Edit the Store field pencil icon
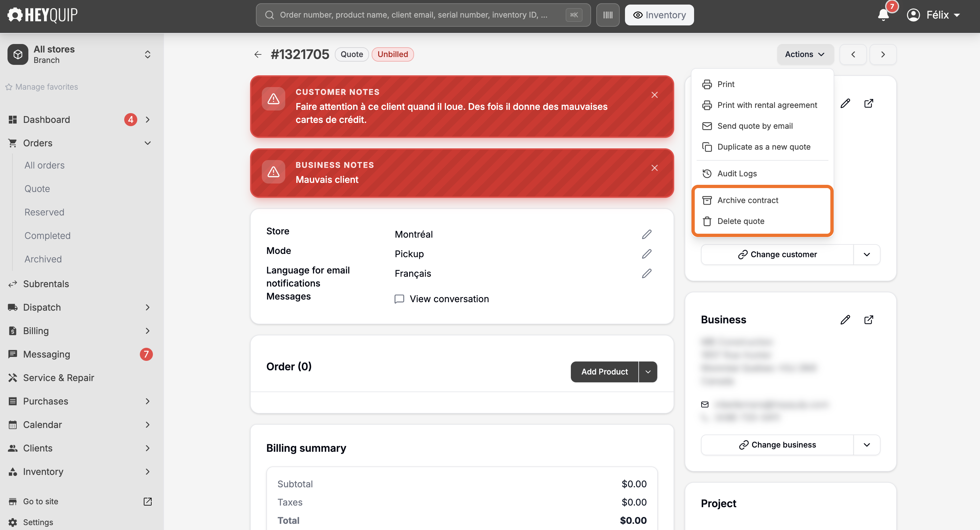The image size is (980, 530). [647, 234]
